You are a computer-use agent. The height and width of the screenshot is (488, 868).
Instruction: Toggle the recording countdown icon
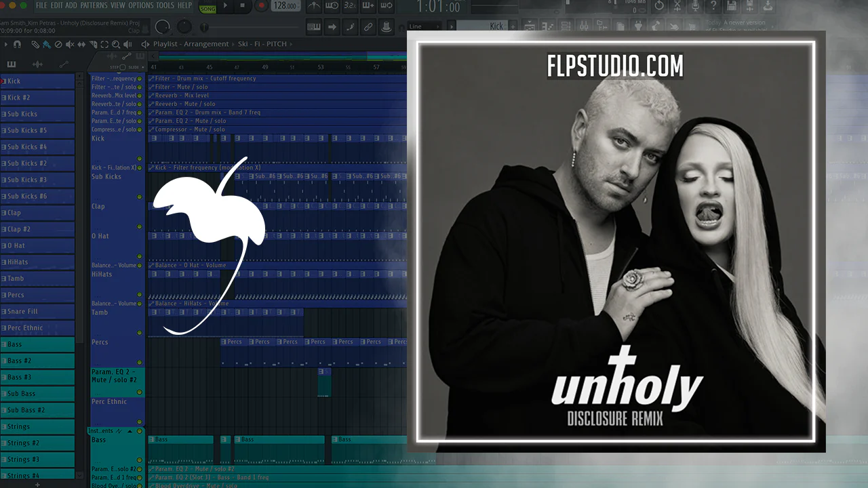pos(351,6)
